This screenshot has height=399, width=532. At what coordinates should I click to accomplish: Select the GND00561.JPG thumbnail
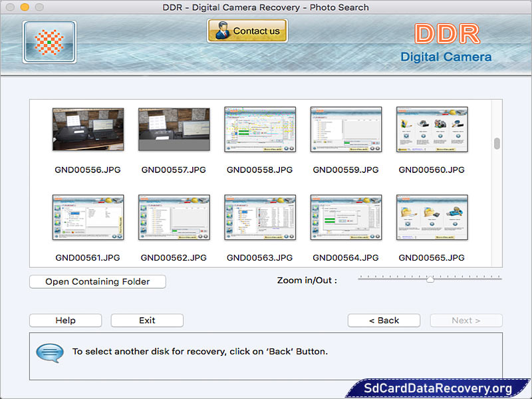tap(88, 216)
